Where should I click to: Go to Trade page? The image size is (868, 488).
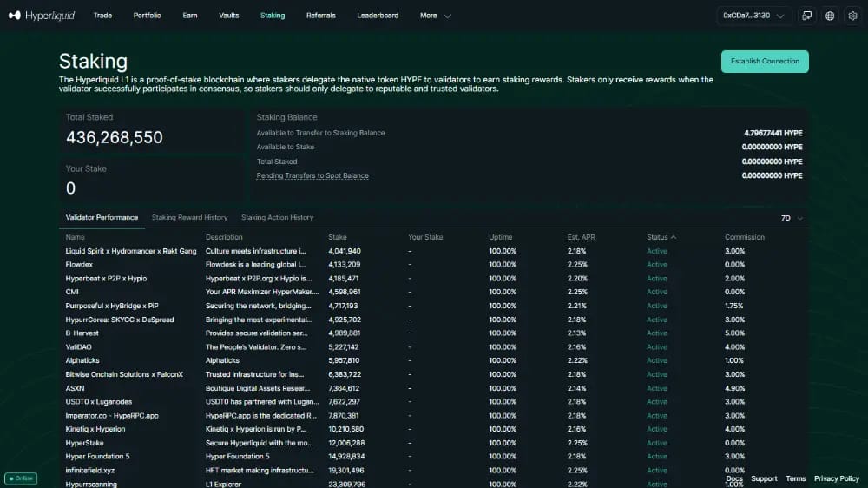(x=102, y=16)
